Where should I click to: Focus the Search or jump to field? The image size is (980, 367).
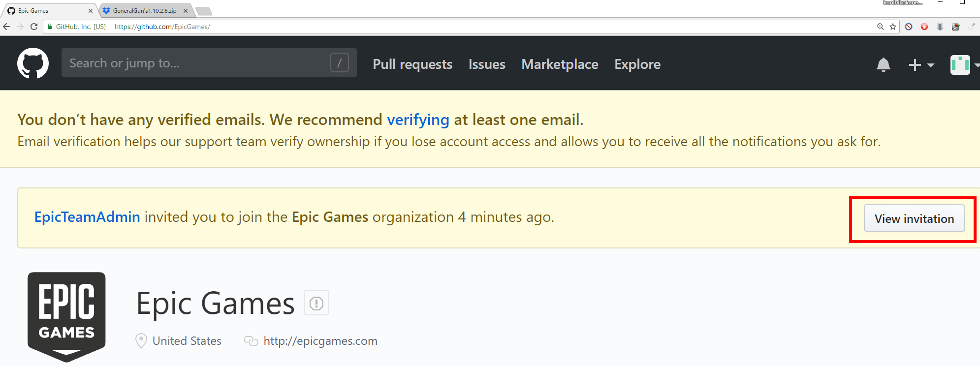point(209,62)
